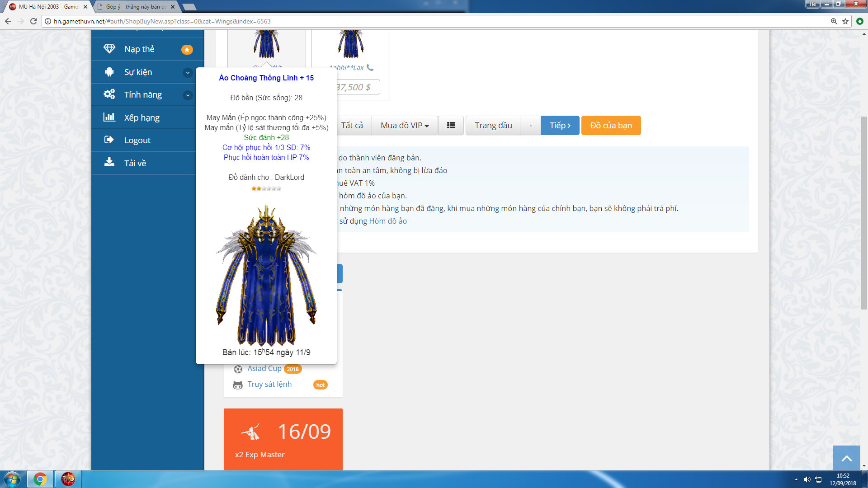This screenshot has height=488, width=868.
Task: Click the 2018 badge beside Asiad Cup
Action: (292, 369)
